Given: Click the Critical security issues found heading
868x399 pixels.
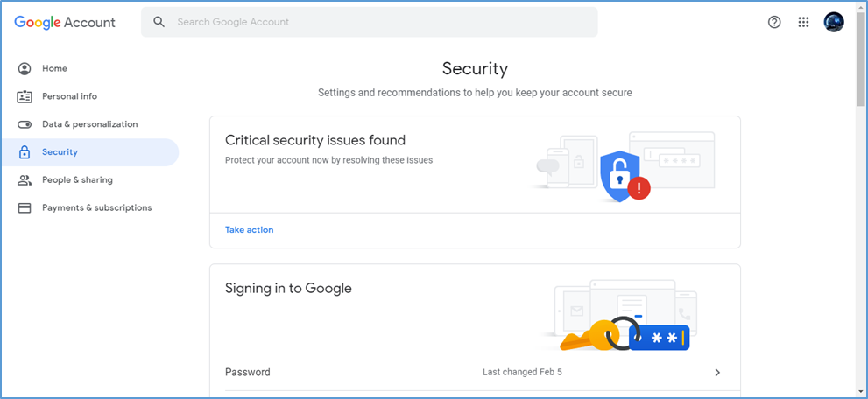Looking at the screenshot, I should tap(315, 140).
